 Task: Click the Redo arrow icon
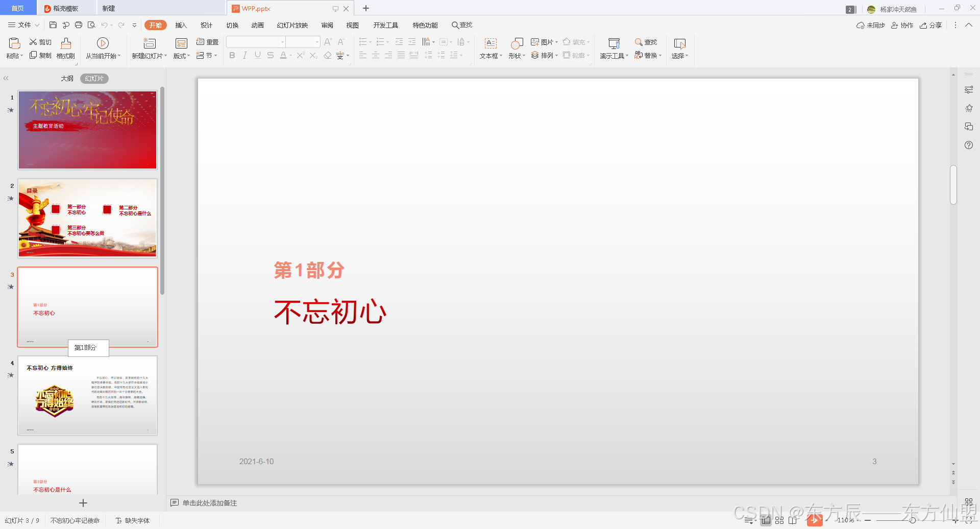(121, 25)
